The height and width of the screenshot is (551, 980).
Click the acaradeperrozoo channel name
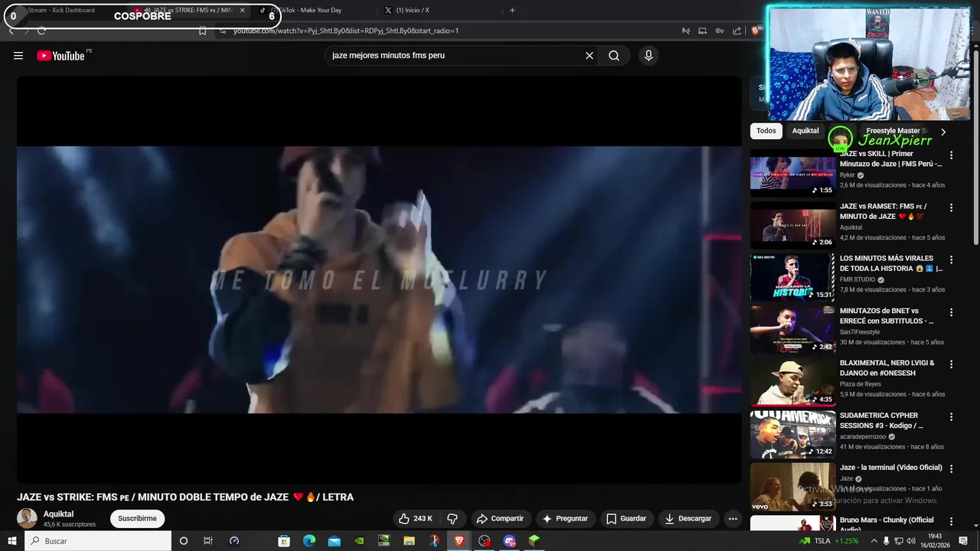tap(863, 437)
